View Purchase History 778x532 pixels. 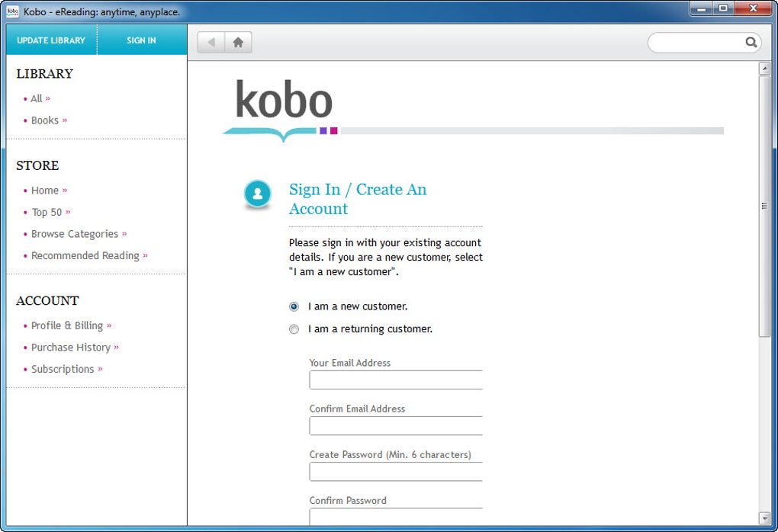coord(70,348)
